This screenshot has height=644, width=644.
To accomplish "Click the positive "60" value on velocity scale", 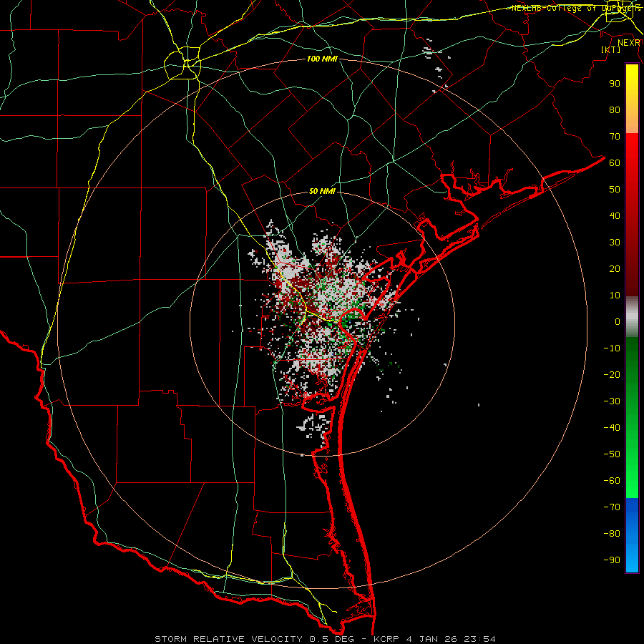I will [x=615, y=162].
